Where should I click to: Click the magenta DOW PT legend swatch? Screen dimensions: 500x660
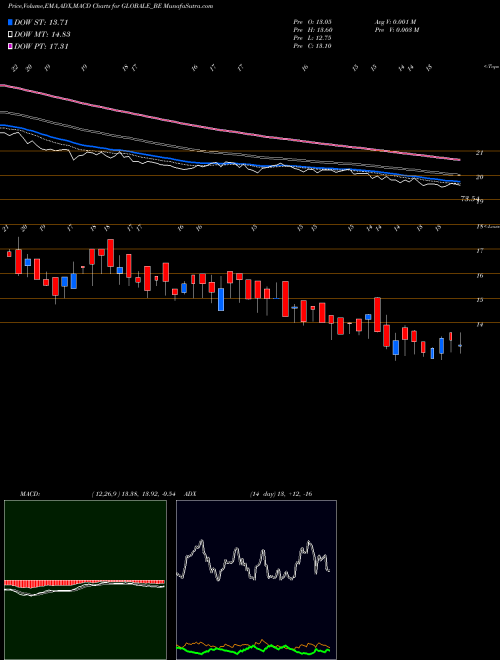[x=11, y=47]
